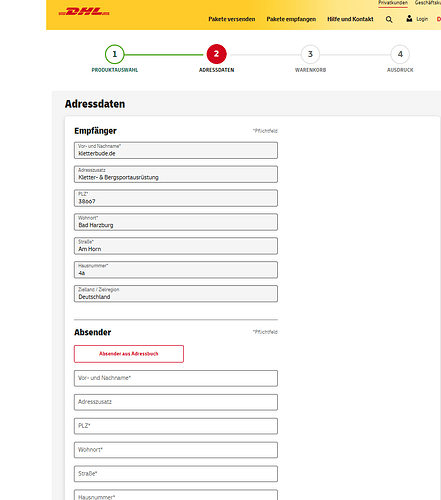
Task: Open the Pakete versenden menu
Action: 232,19
